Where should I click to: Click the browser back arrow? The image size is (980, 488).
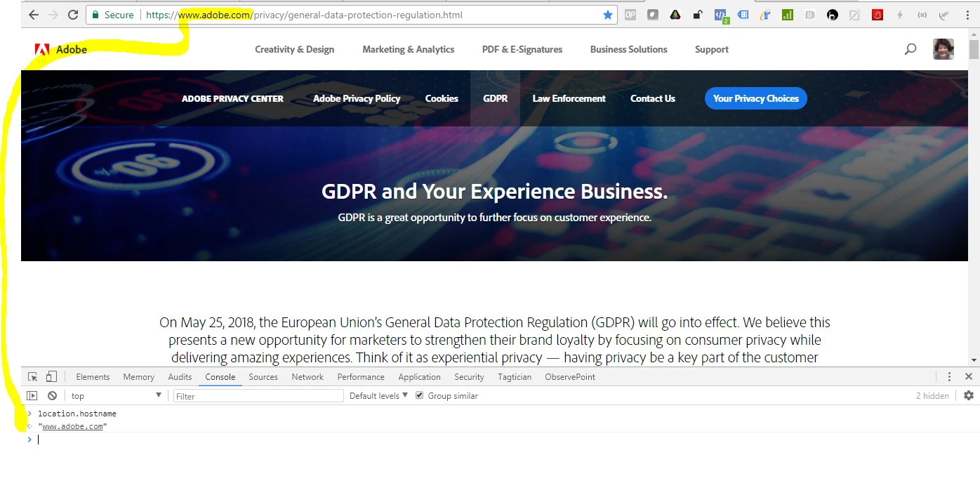pyautogui.click(x=33, y=15)
